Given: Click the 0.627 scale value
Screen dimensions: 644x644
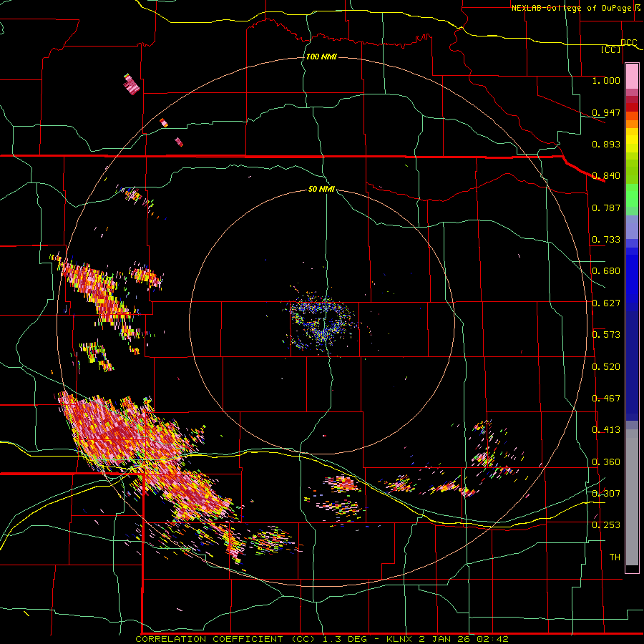Looking at the screenshot, I should click(606, 303).
